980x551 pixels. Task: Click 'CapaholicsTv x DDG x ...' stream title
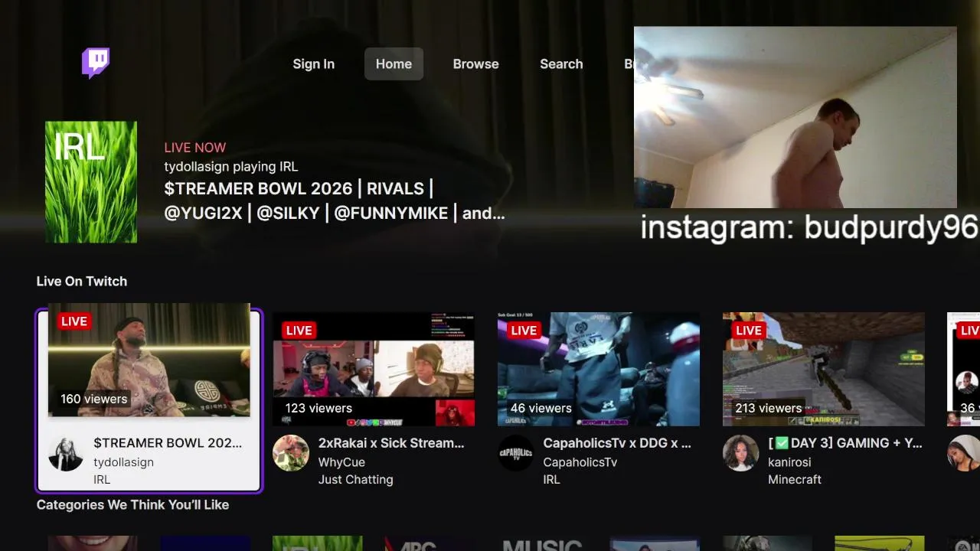(x=617, y=443)
